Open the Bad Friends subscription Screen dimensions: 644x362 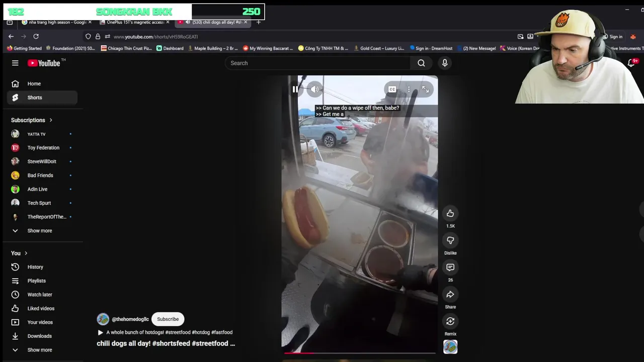pyautogui.click(x=42, y=175)
